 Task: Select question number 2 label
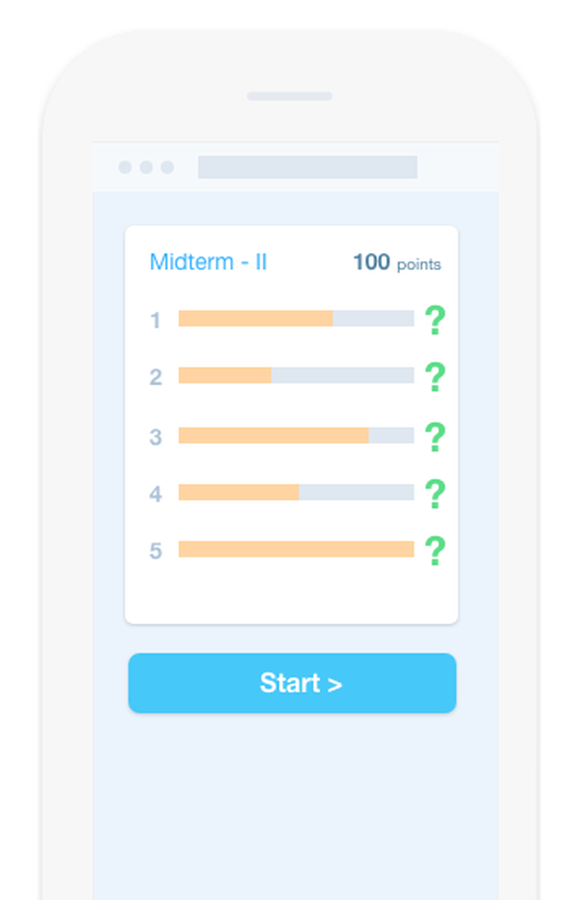coord(155,376)
